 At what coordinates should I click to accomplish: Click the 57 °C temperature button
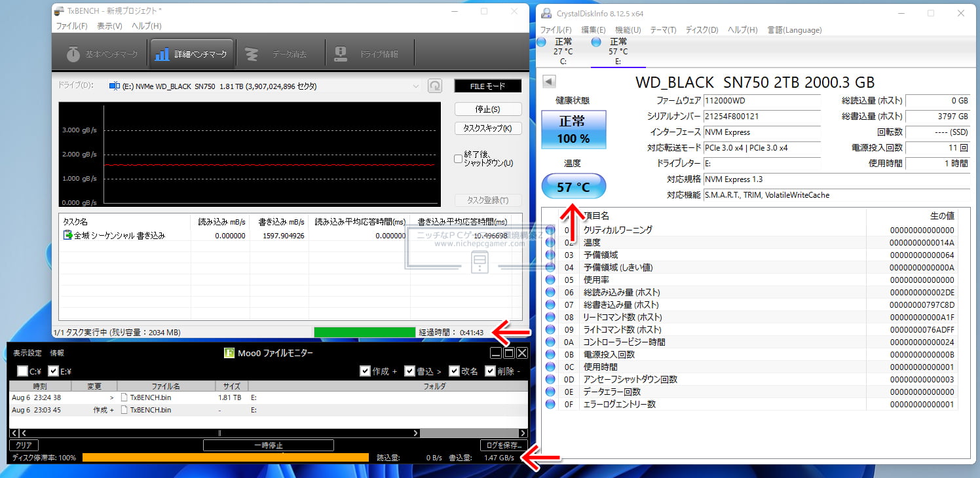pos(573,187)
